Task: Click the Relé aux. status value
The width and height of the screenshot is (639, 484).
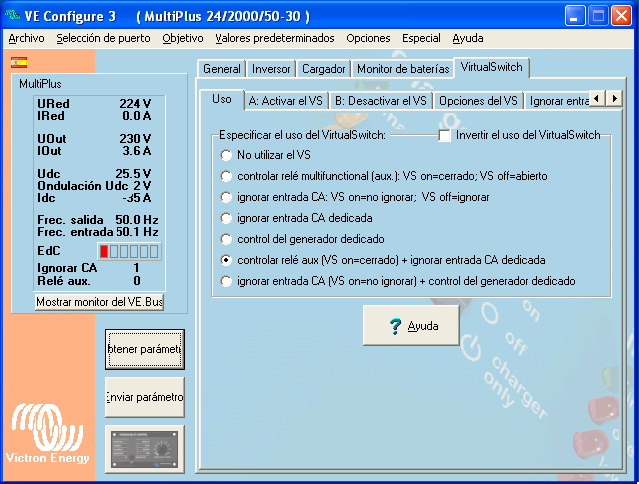Action: pyautogui.click(x=137, y=281)
